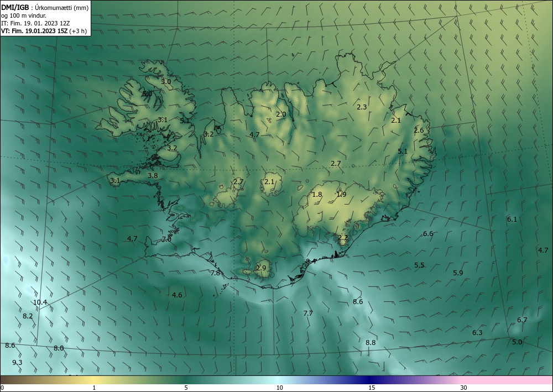This screenshot has height=392, width=553.
Task: Click the 8.4 value on the coast
Action: tap(311, 262)
